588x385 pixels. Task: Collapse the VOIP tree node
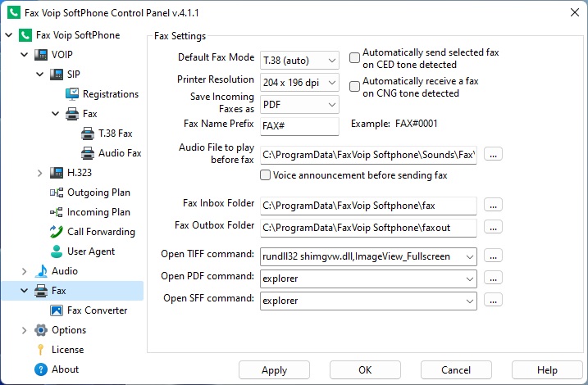tap(25, 55)
